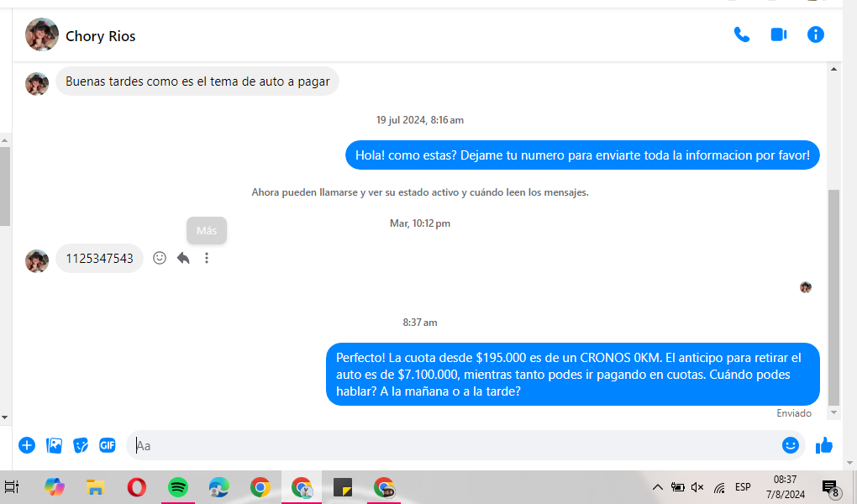
Task: Switch to Spotify on the taskbar
Action: (177, 487)
